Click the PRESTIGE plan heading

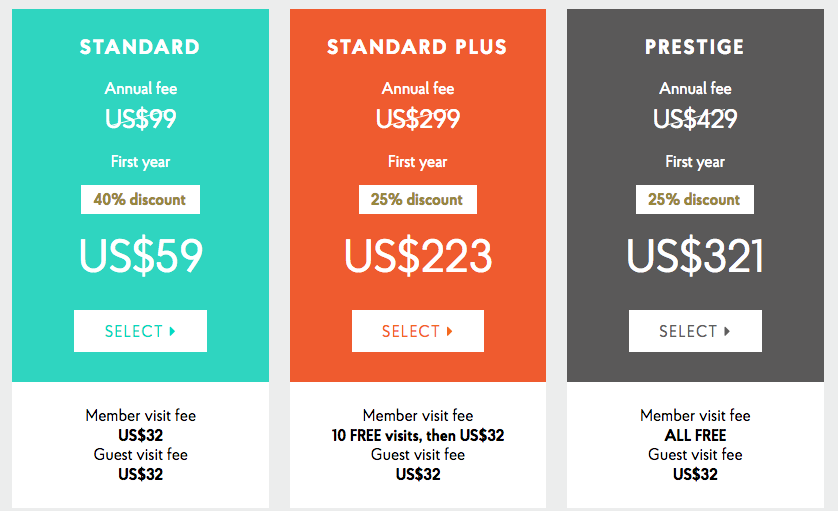tap(695, 47)
